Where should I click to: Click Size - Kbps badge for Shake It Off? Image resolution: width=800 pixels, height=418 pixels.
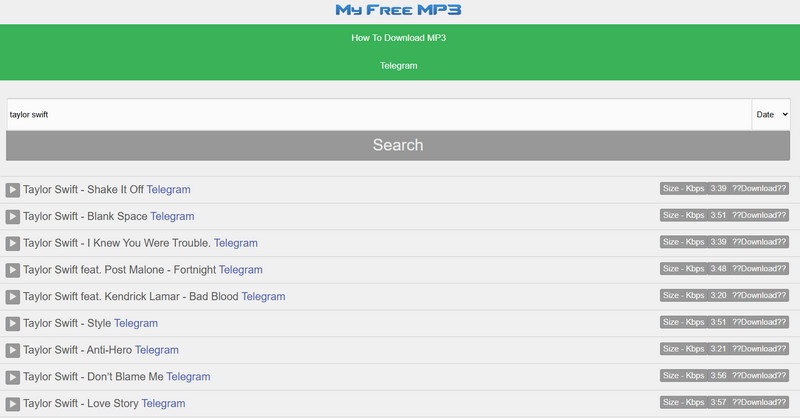point(684,188)
